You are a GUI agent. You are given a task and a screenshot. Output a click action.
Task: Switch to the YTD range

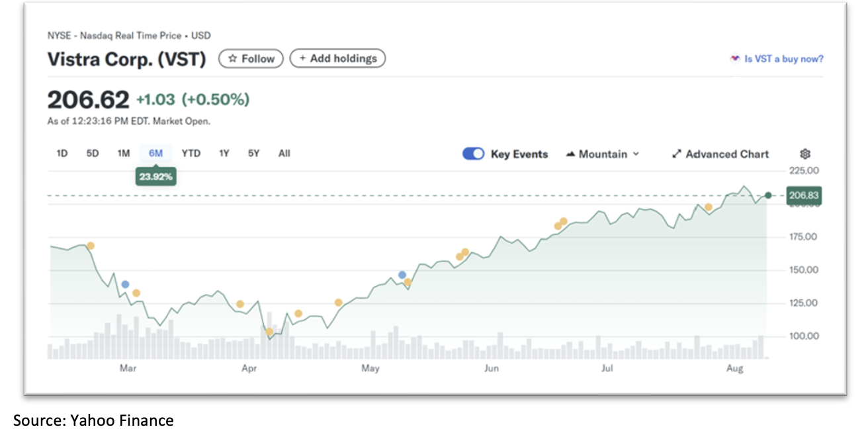(191, 153)
